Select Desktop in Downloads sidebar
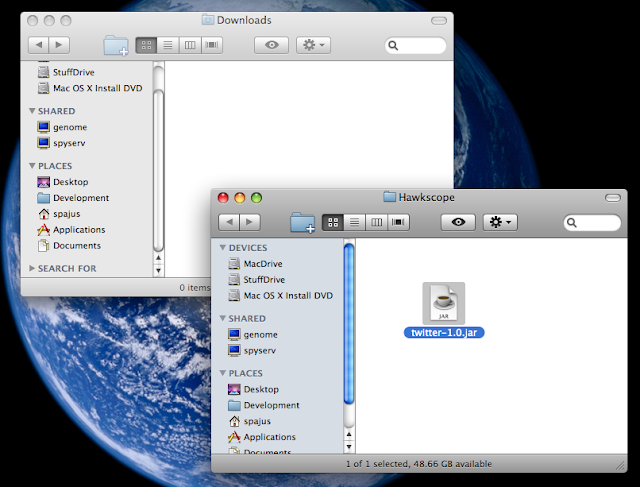640x487 pixels. pos(70,182)
